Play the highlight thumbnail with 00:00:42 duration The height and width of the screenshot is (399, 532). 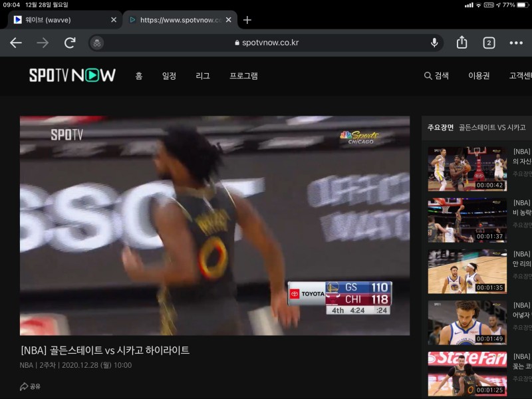point(467,169)
